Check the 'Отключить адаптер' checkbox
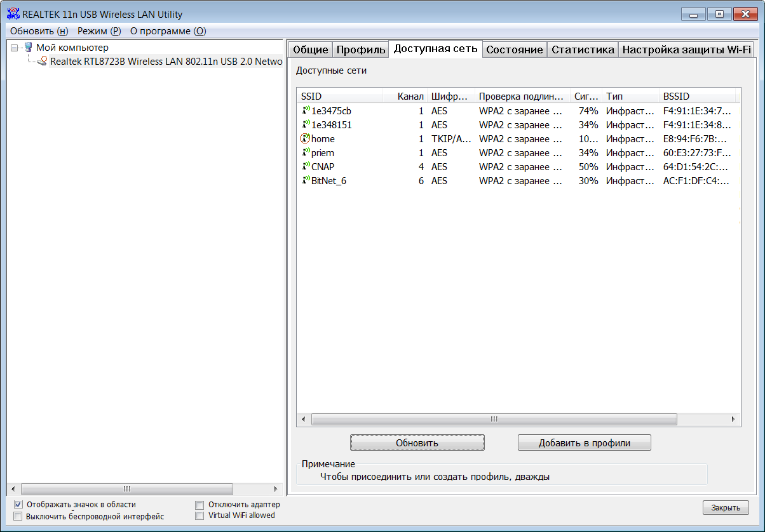Viewport: 765px width, 532px height. 200,505
